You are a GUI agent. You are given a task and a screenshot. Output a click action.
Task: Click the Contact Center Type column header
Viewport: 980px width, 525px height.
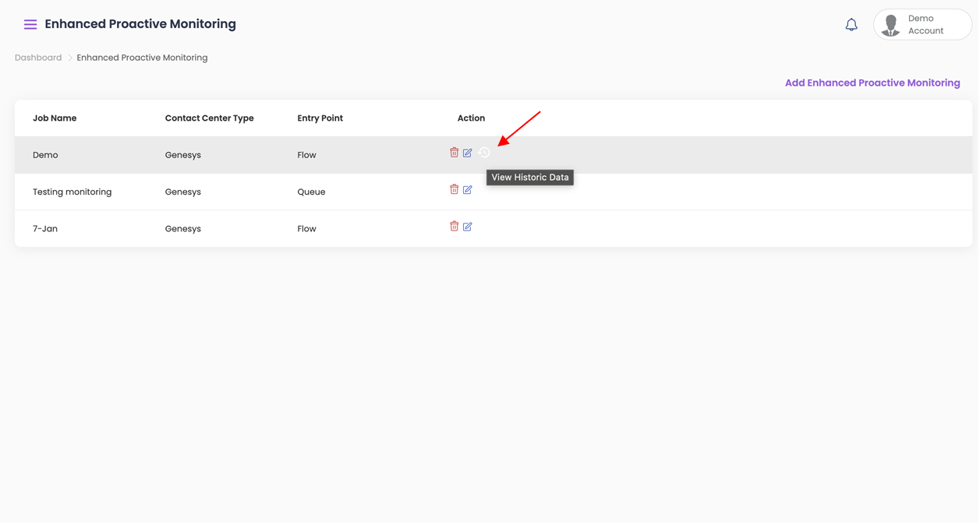coord(209,118)
